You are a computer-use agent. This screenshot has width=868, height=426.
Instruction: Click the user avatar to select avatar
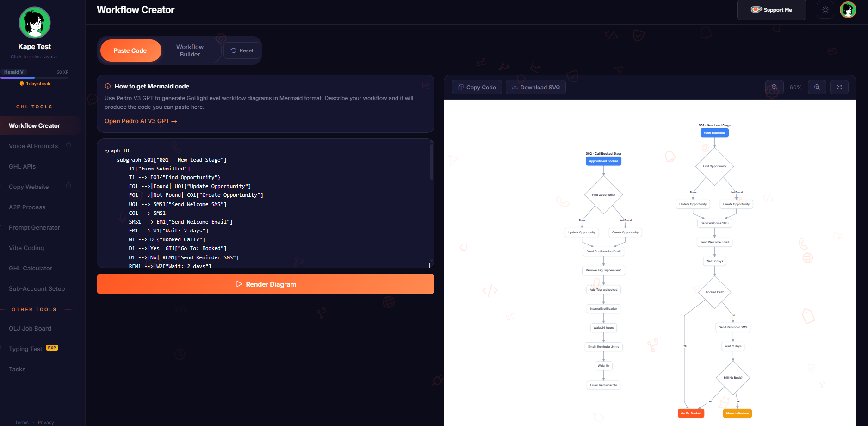click(x=34, y=22)
